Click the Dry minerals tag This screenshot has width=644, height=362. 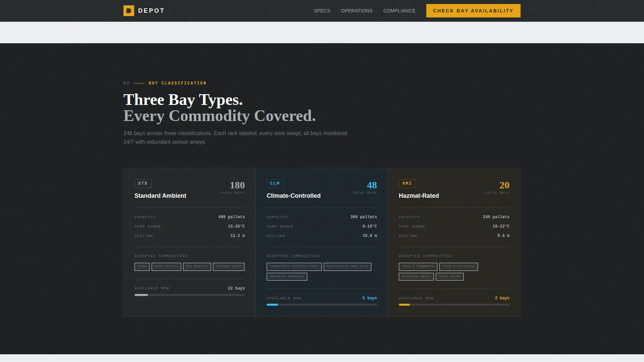click(x=197, y=266)
